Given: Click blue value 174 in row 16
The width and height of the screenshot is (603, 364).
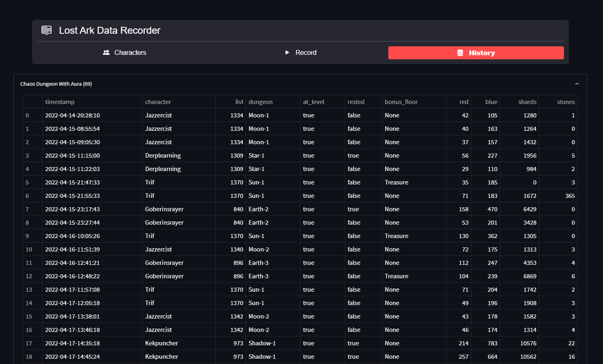Looking at the screenshot, I should 485,330.
